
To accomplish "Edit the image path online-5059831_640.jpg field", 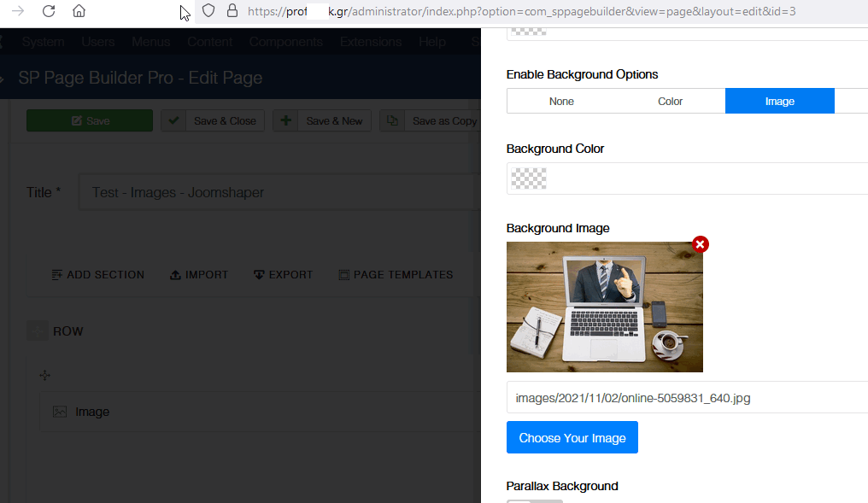I will 687,398.
